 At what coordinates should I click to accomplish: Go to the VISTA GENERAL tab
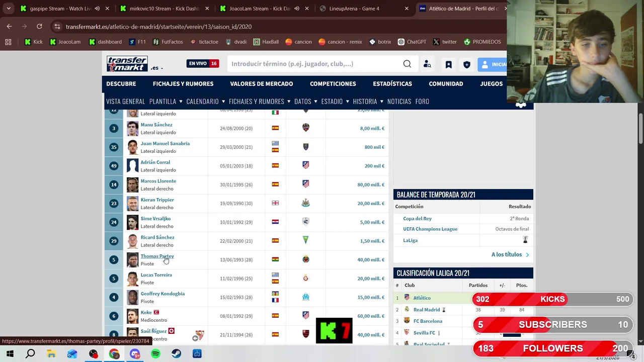click(125, 101)
